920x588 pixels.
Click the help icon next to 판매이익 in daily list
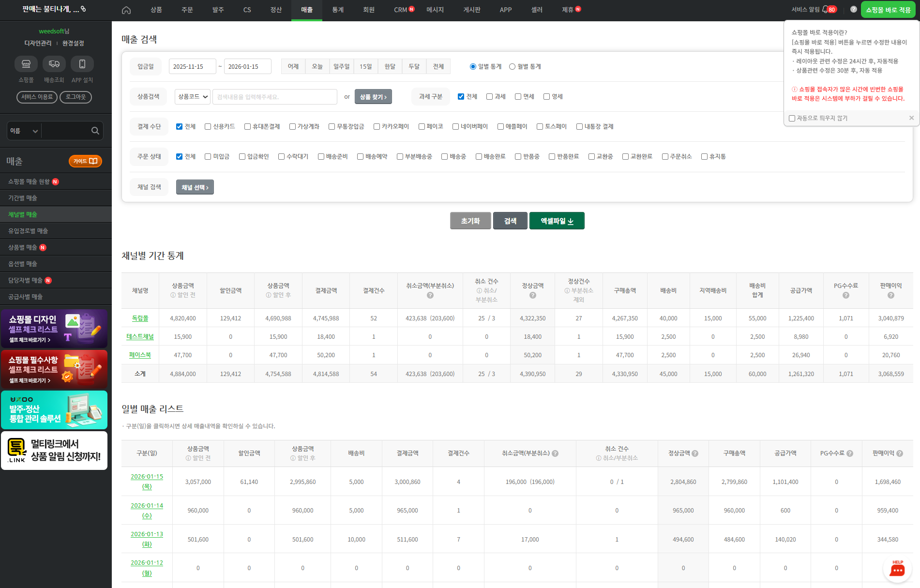900,453
